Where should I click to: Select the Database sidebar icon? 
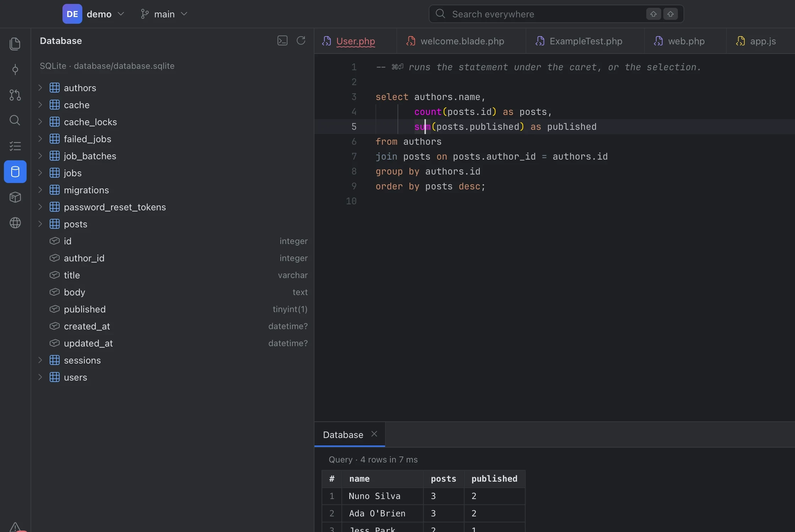click(x=15, y=172)
